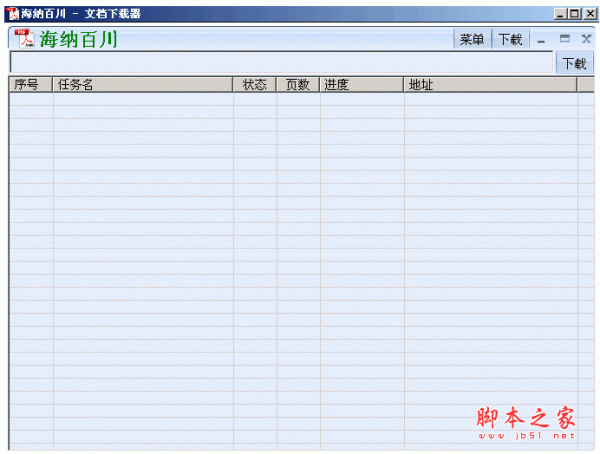Image resolution: width=600 pixels, height=454 pixels.
Task: Close the outer 文档下载器 window
Action: 590,14
